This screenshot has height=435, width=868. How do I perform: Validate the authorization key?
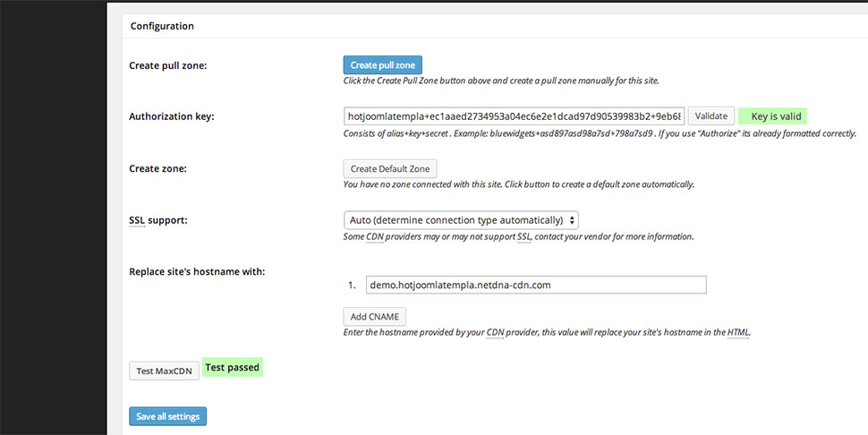(711, 116)
